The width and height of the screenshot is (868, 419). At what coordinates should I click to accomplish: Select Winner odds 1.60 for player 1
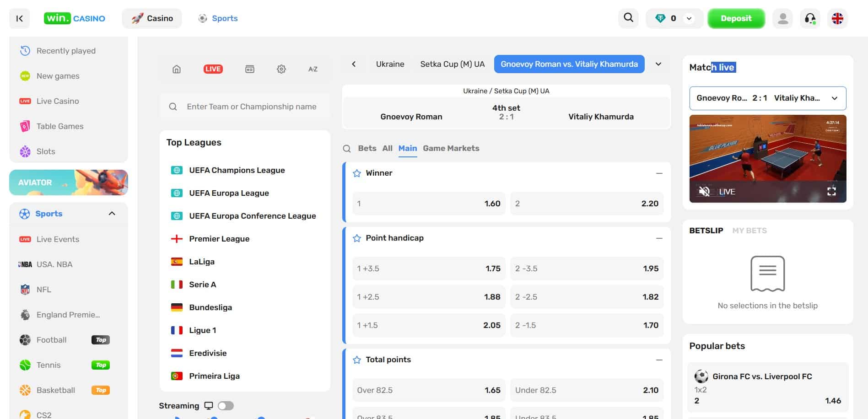point(429,204)
